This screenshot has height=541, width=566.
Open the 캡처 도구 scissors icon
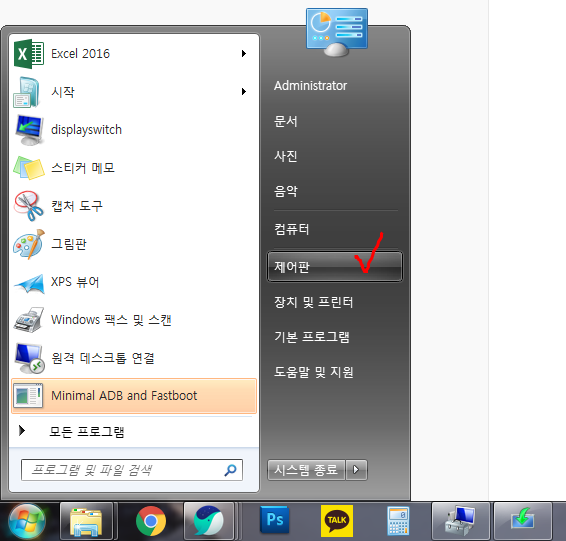coord(29,206)
